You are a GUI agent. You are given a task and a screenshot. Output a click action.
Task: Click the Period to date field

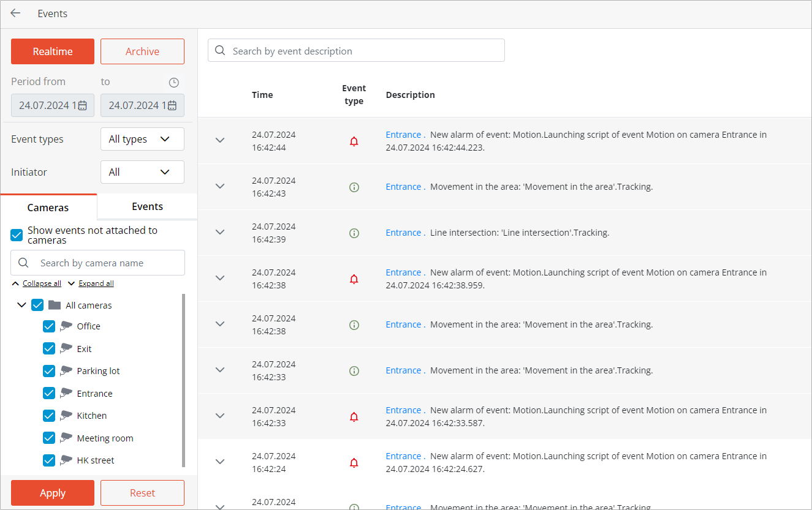click(142, 105)
